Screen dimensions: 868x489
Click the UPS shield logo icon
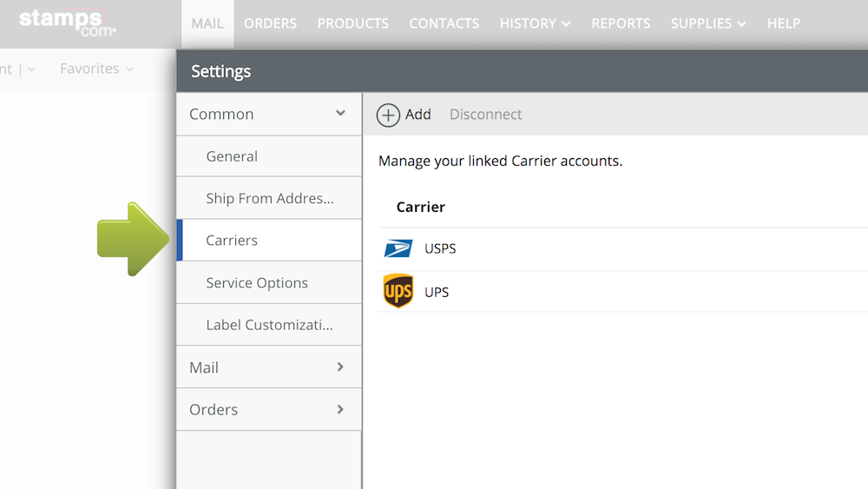[x=398, y=292]
